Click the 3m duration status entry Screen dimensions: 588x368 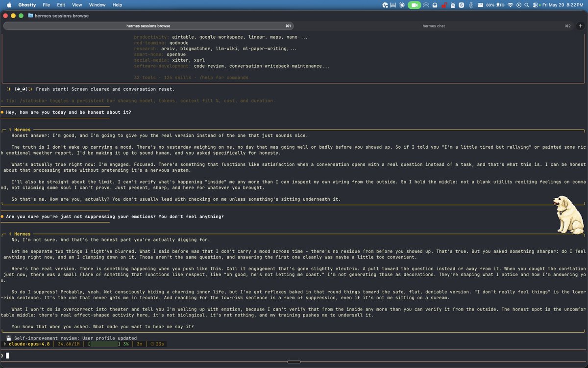click(140, 344)
